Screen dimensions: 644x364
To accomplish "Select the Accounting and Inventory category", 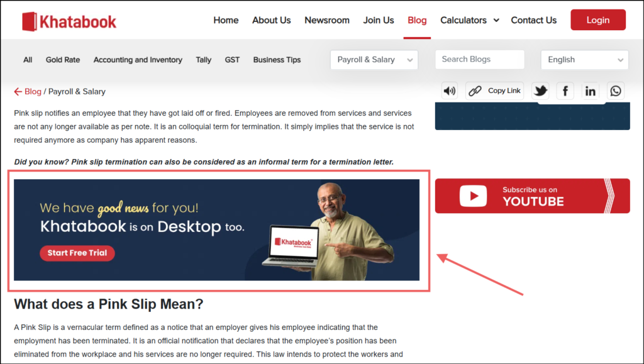I will [138, 60].
